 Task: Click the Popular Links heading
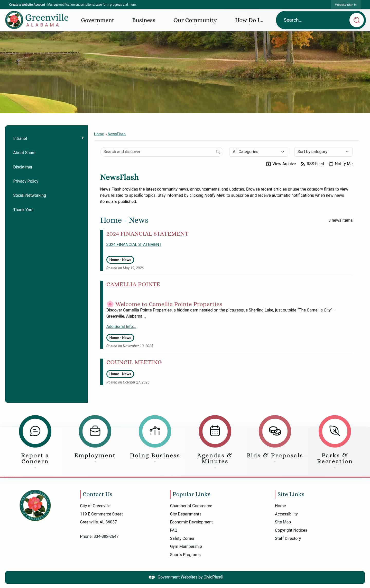tap(191, 494)
